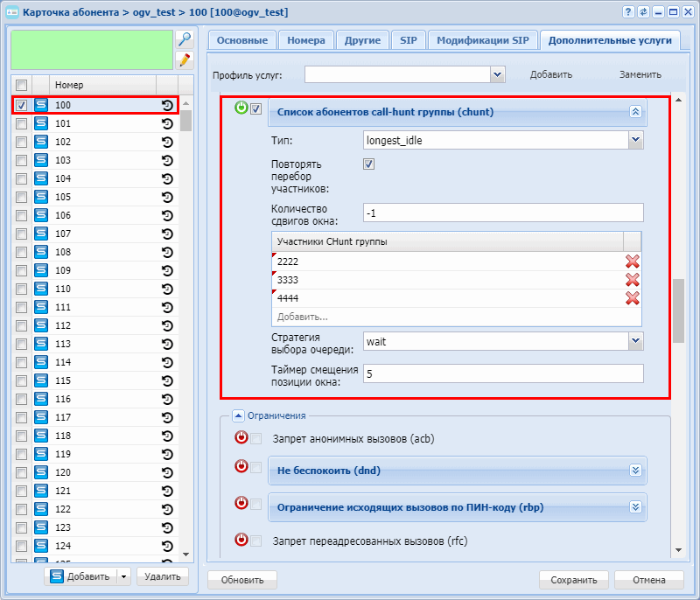Click the Таймер смещения позиции окна field
Screen dimensions: 700x600
[503, 373]
